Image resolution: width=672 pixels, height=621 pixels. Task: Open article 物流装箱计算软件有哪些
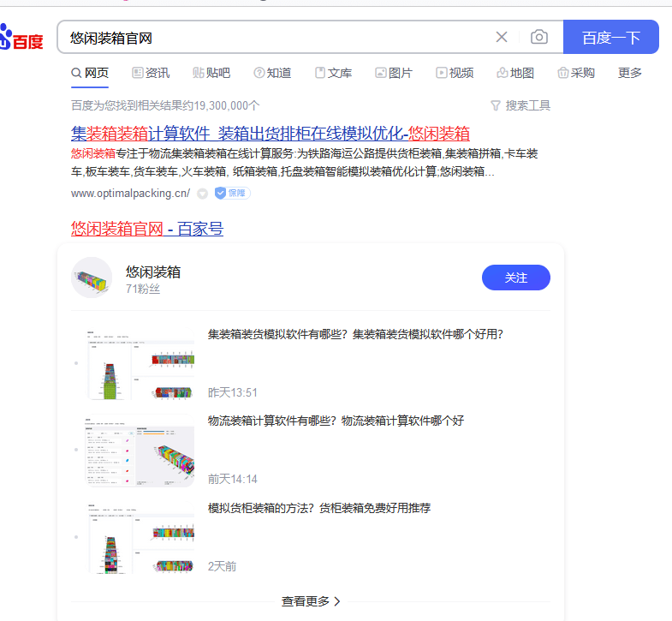click(336, 421)
